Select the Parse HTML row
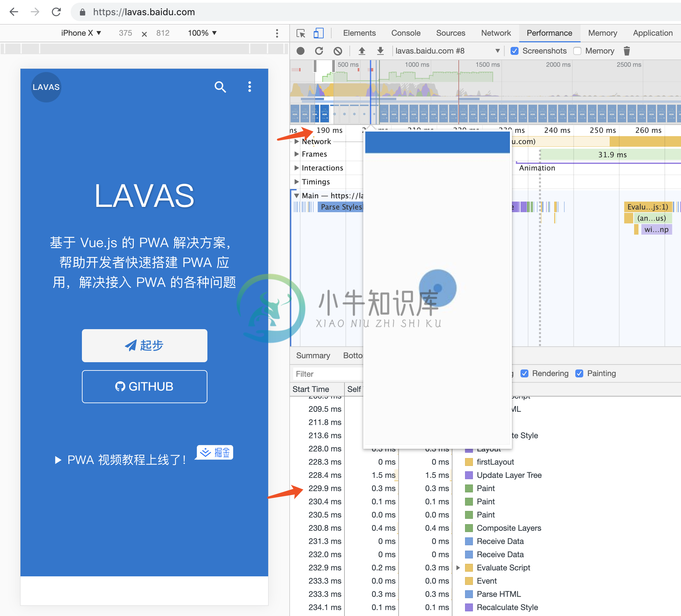 point(485,594)
